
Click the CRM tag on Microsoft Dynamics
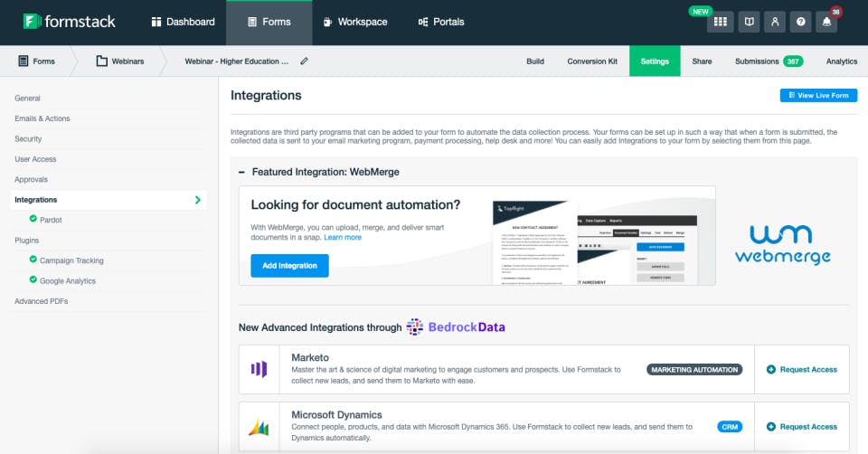(730, 427)
